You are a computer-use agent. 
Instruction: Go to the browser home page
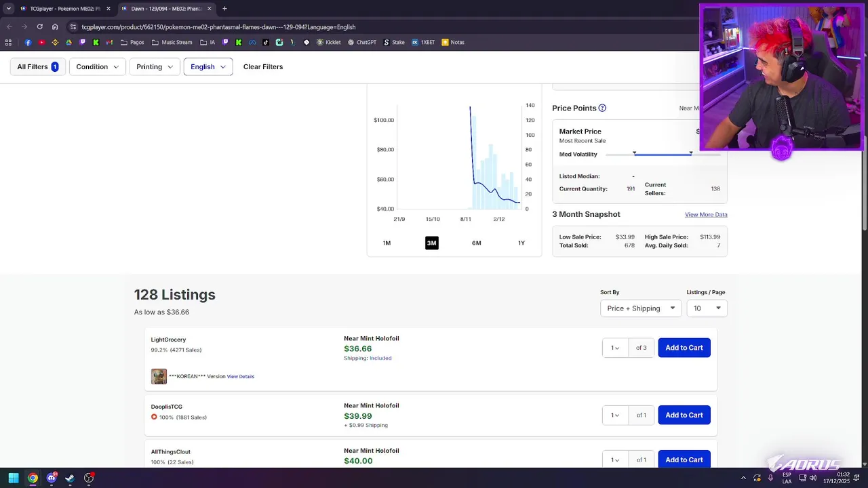[x=55, y=27]
